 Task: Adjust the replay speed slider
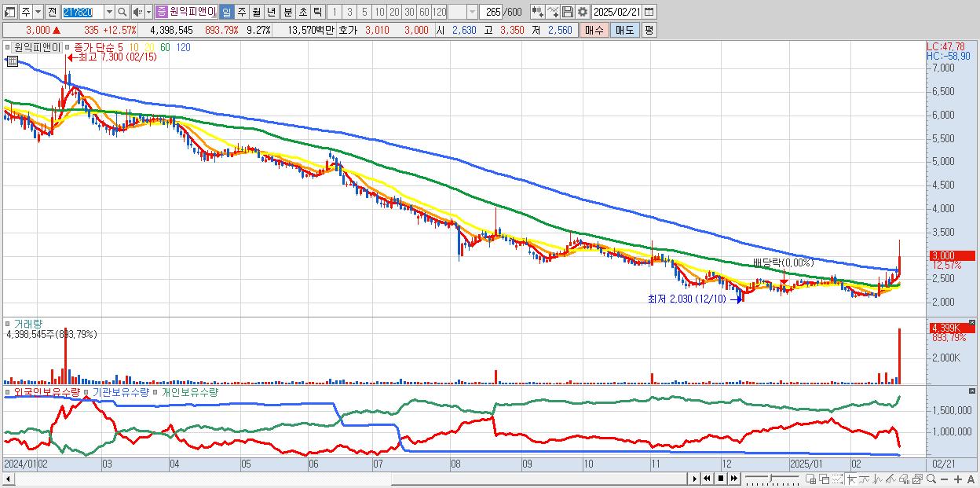(x=772, y=479)
